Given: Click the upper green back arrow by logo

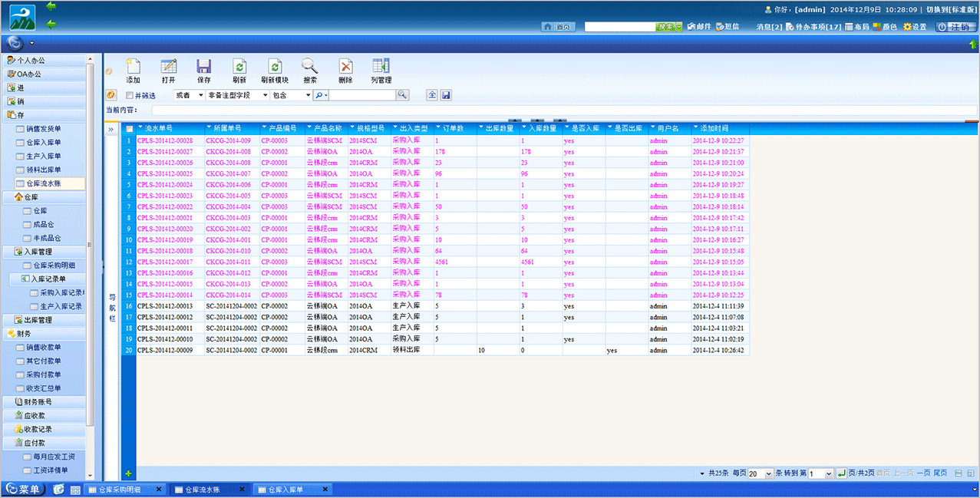Looking at the screenshot, I should click(x=51, y=7).
